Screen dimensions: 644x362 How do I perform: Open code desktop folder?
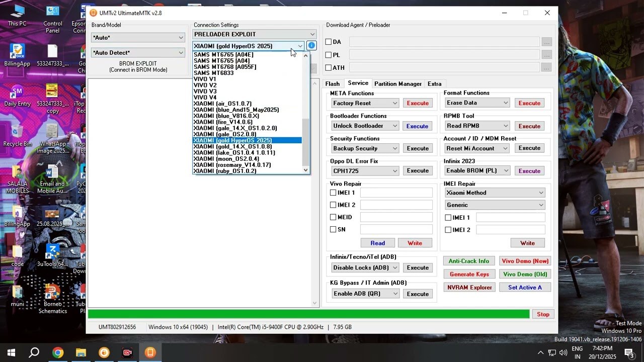coord(17,256)
